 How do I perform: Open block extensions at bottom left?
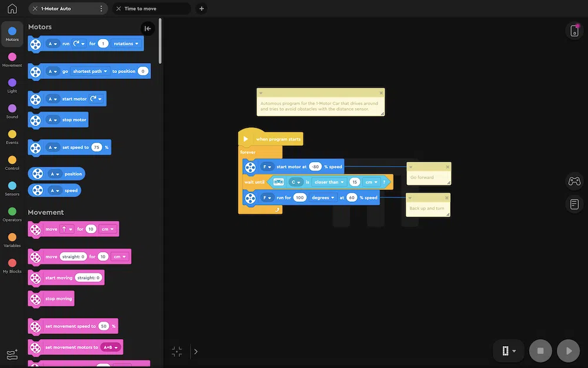(12, 354)
